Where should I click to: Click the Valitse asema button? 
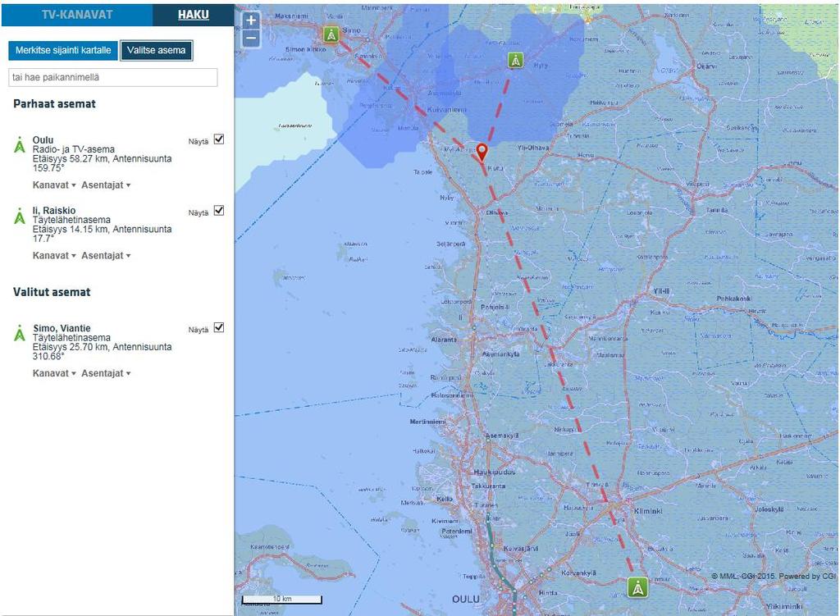157,50
